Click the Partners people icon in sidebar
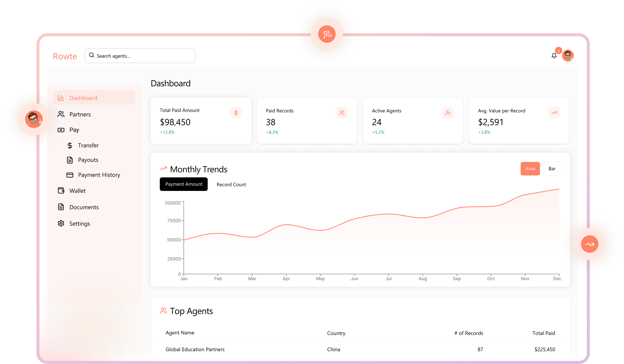 pyautogui.click(x=61, y=114)
